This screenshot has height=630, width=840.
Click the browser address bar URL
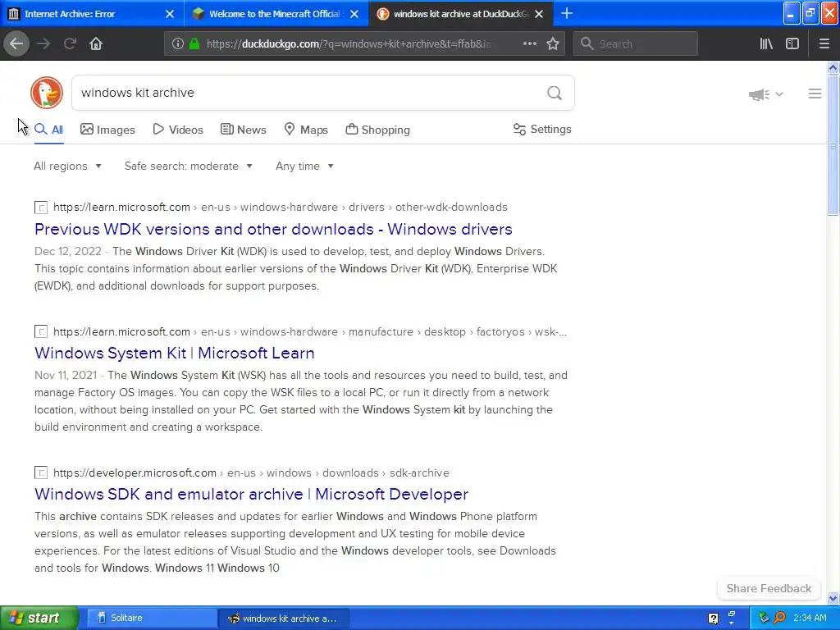[348, 44]
